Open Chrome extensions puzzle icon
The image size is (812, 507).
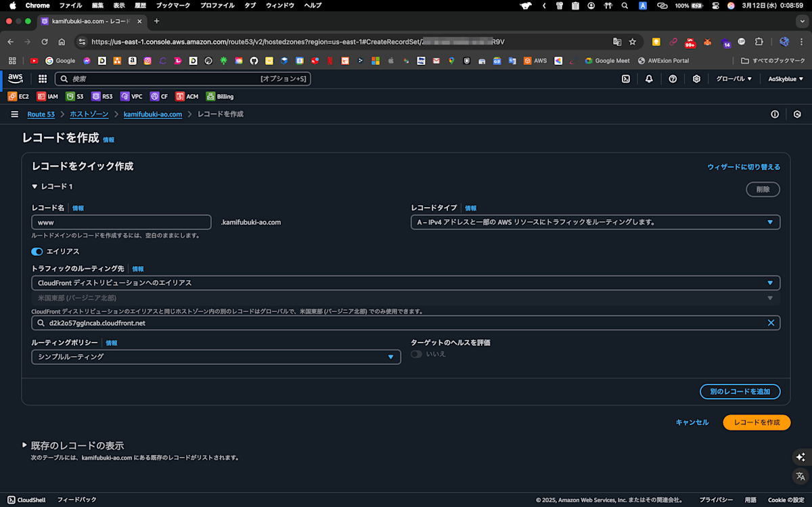tap(759, 41)
